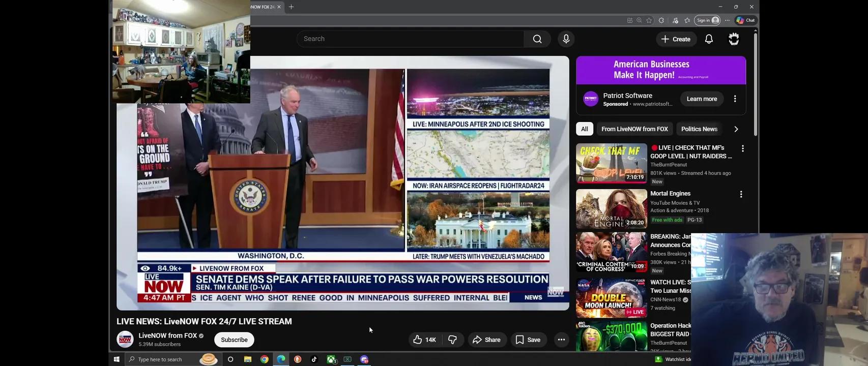
Task: Select the "Politics News" filter chip
Action: 699,129
